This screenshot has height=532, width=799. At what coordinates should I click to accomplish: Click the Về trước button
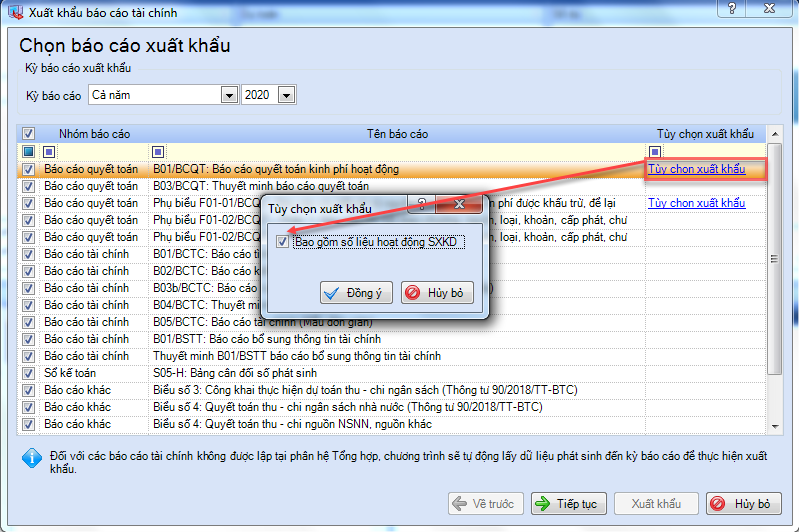[x=486, y=504]
